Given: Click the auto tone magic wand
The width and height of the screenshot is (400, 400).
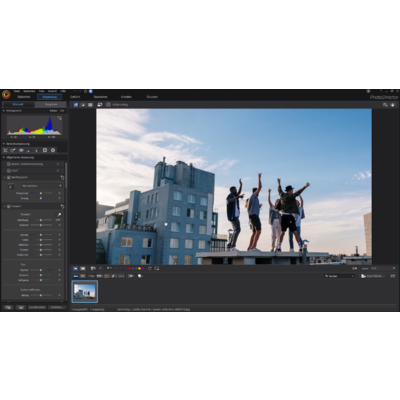Looking at the screenshot, I should coord(59,215).
